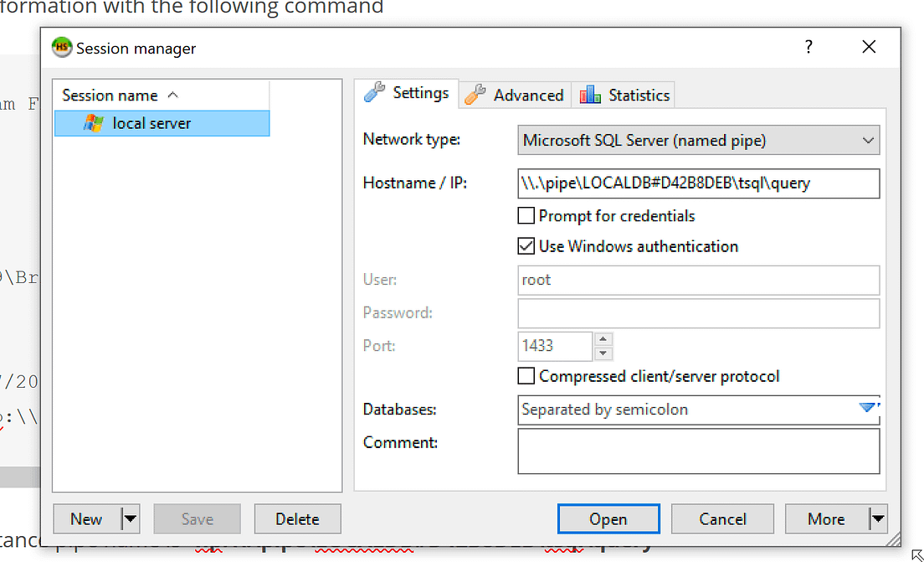924x562 pixels.
Task: Click the help question mark icon
Action: coord(808,48)
